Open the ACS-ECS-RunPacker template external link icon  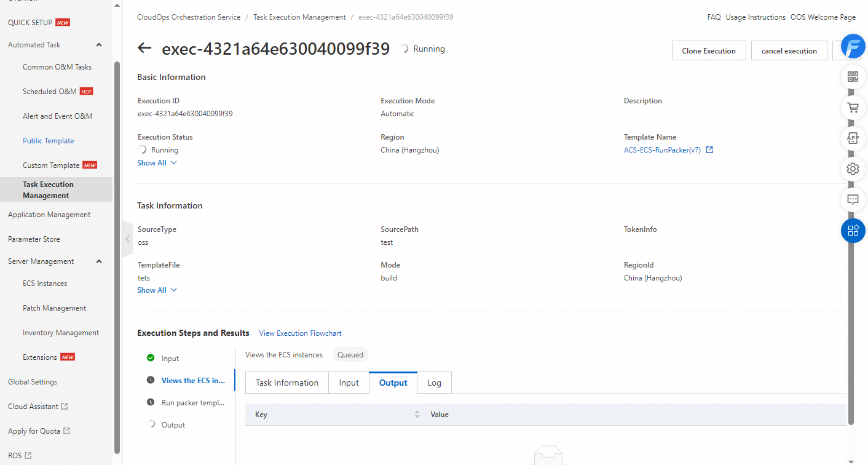709,149
